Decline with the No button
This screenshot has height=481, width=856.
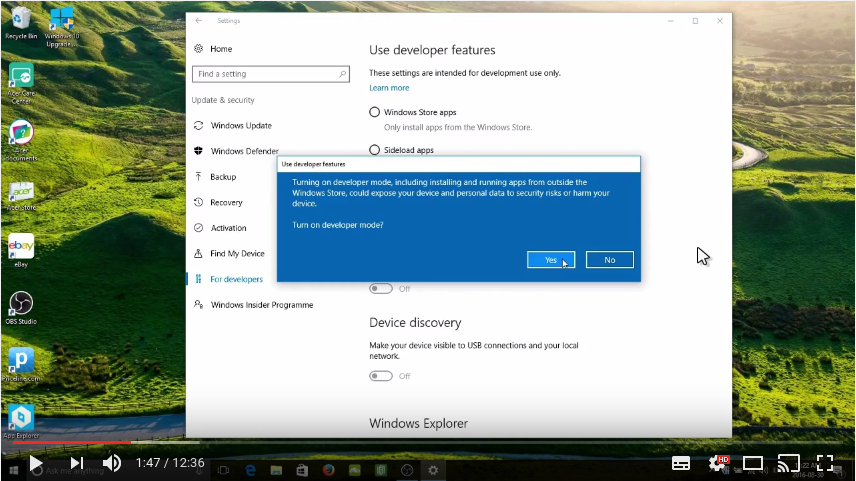pos(610,260)
